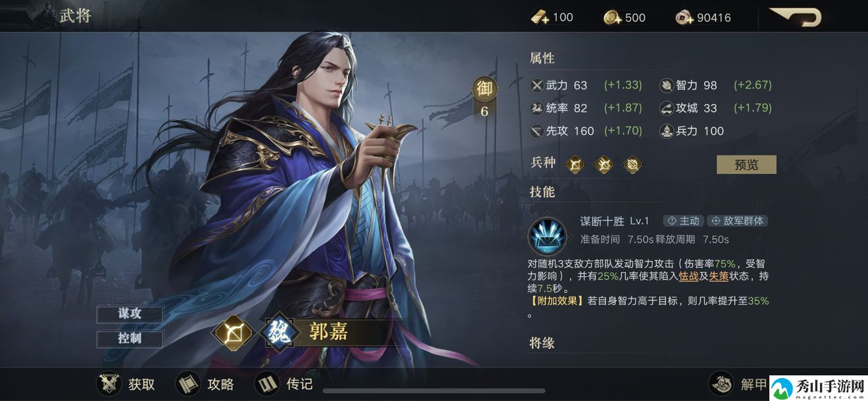Click the archer class diamond icon
868x401 pixels.
pyautogui.click(x=232, y=333)
